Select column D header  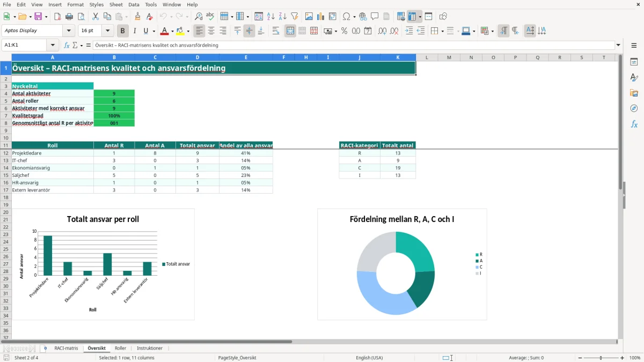[x=197, y=57]
